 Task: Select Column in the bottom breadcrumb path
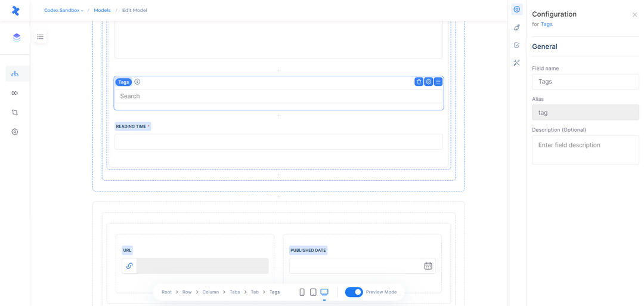coord(210,292)
